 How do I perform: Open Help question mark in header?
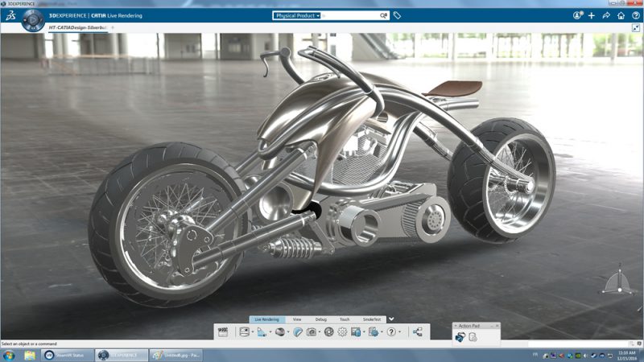pos(636,15)
